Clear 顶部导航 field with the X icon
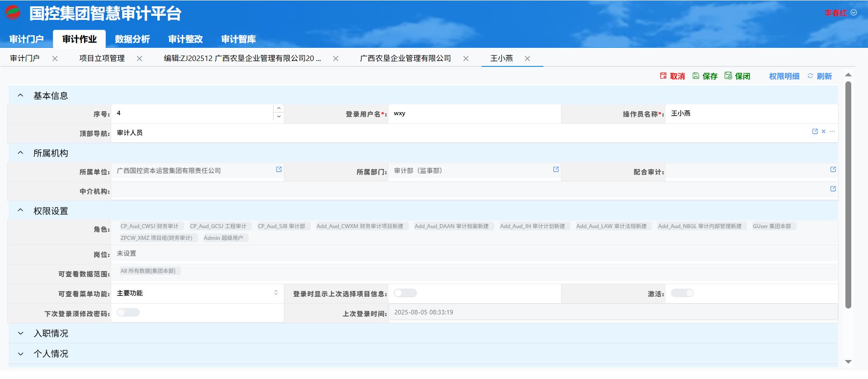This screenshot has width=868, height=379. (x=824, y=131)
